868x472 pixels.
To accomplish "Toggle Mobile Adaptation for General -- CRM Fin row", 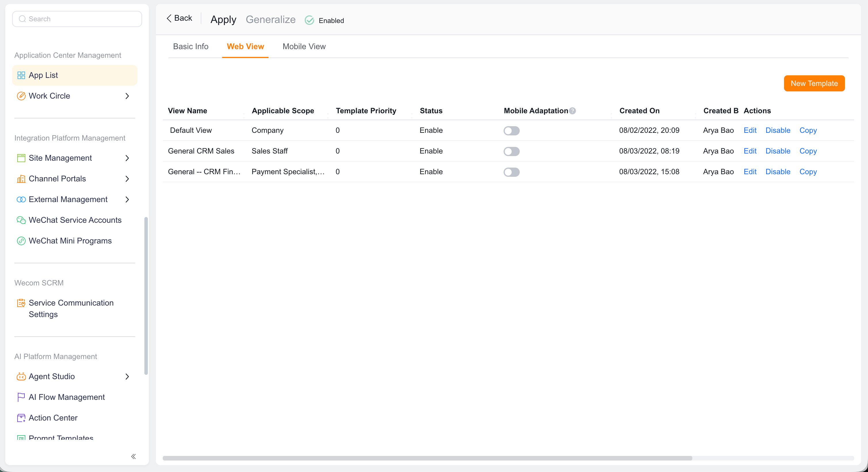I will [x=511, y=172].
